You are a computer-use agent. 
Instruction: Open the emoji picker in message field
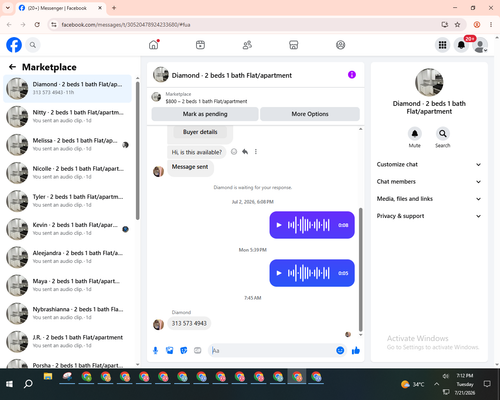point(340,350)
